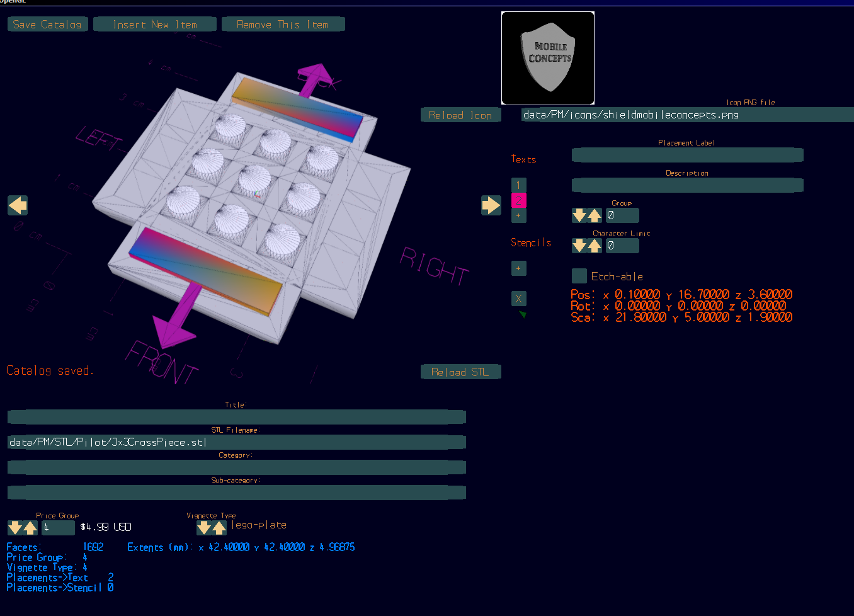Viewport: 854px width, 616px height.
Task: Decrease the Price Group with down arrow
Action: click(14, 528)
